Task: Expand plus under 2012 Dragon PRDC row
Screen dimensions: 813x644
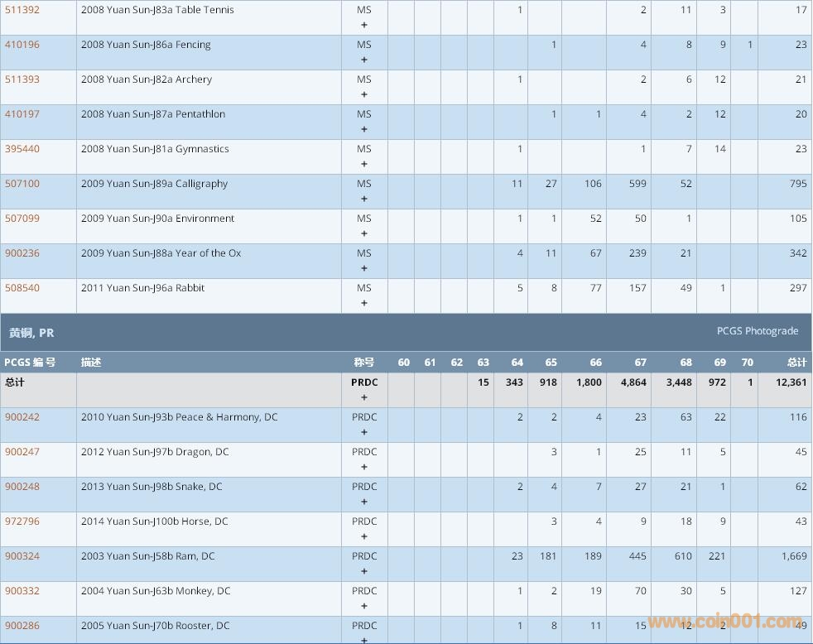Action: pos(364,468)
